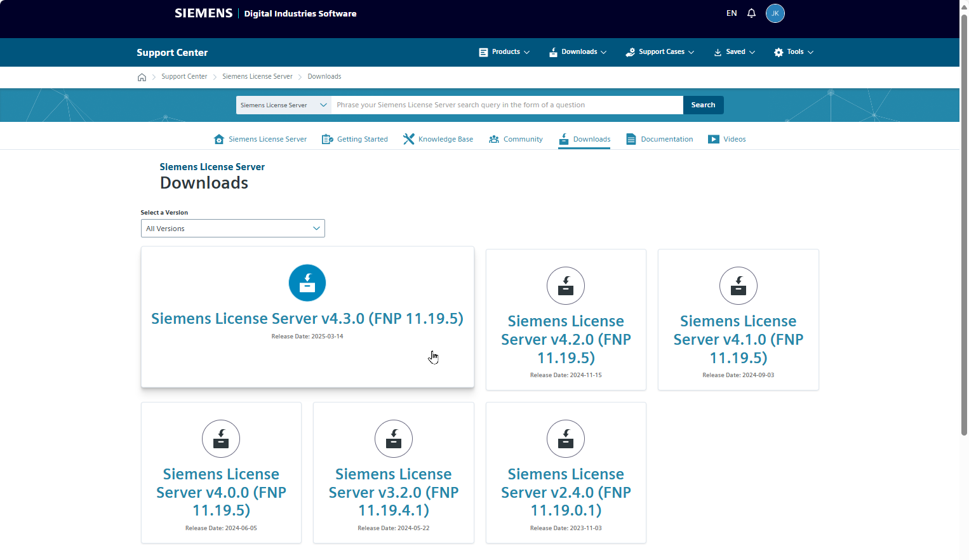Click the Products menu icon

click(x=484, y=52)
